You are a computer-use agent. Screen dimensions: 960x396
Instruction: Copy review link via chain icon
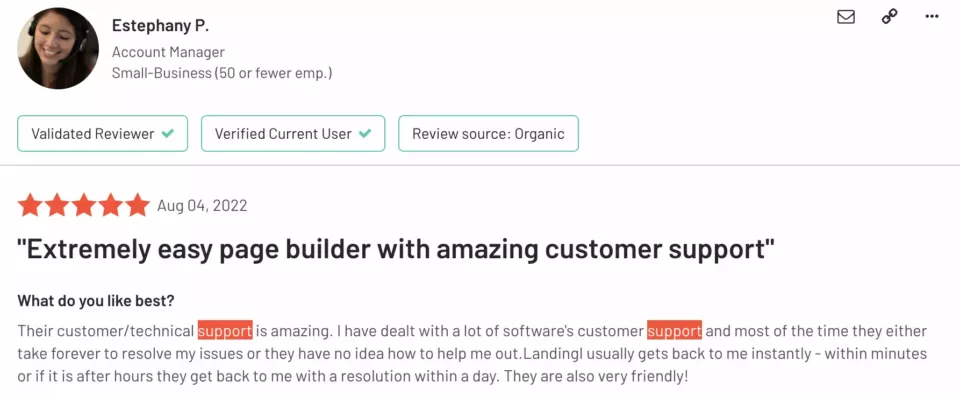(889, 17)
